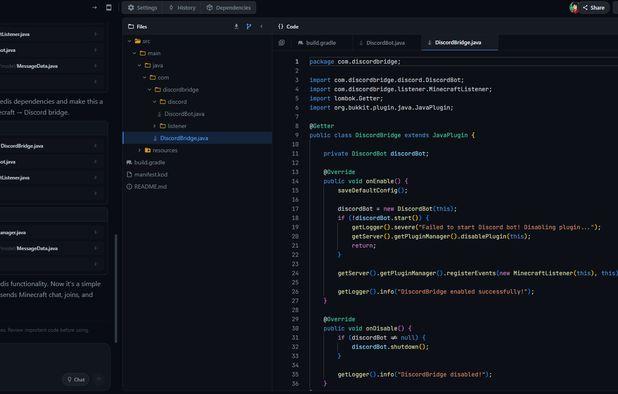618x394 pixels.
Task: Click the info icon beside README.md
Action: pyautogui.click(x=129, y=187)
